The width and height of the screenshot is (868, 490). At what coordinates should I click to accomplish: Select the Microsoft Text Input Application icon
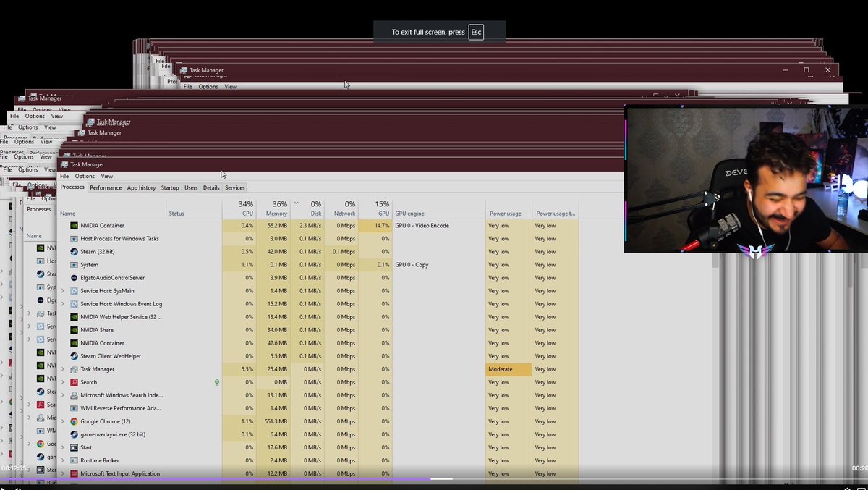(x=74, y=473)
